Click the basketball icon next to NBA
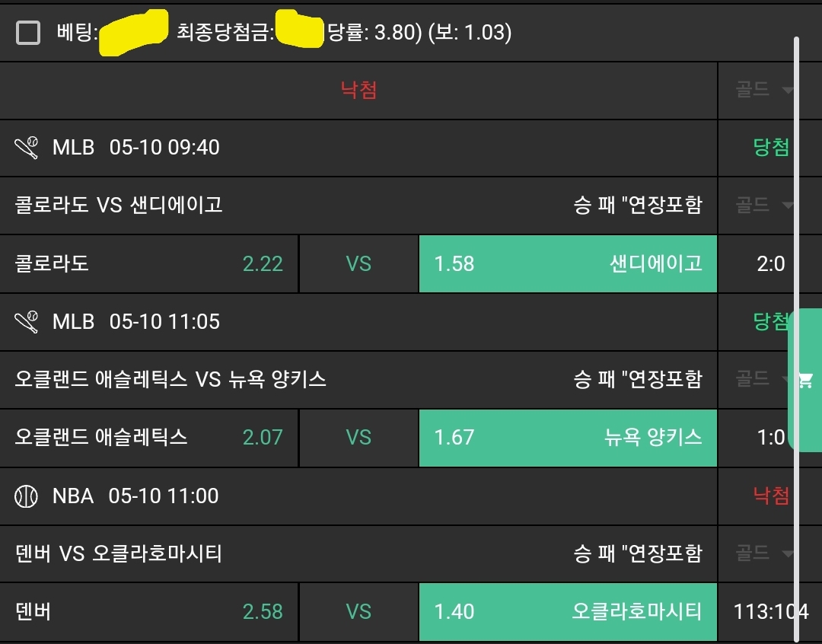Viewport: 822px width, 644px height. pos(27,496)
